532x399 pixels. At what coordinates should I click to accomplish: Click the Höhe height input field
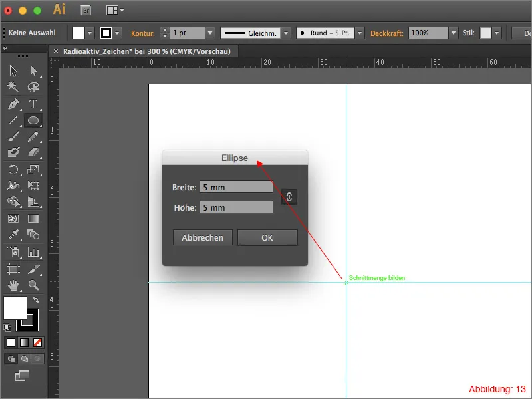click(x=237, y=207)
